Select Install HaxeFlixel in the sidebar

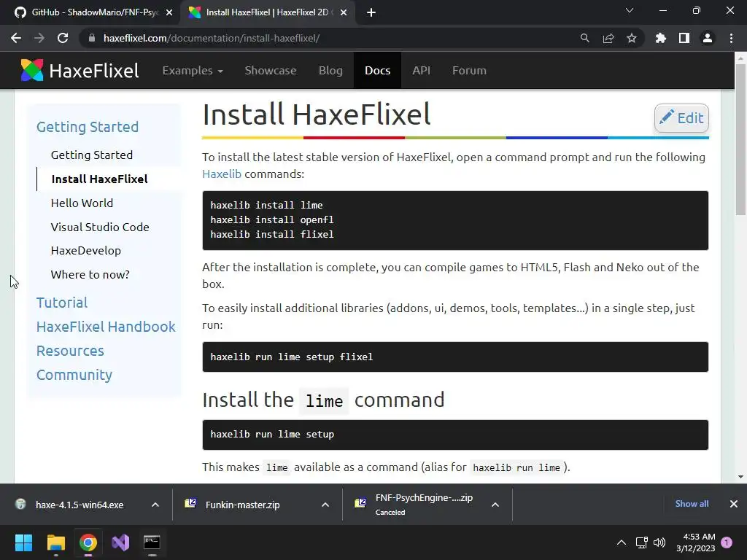99,179
